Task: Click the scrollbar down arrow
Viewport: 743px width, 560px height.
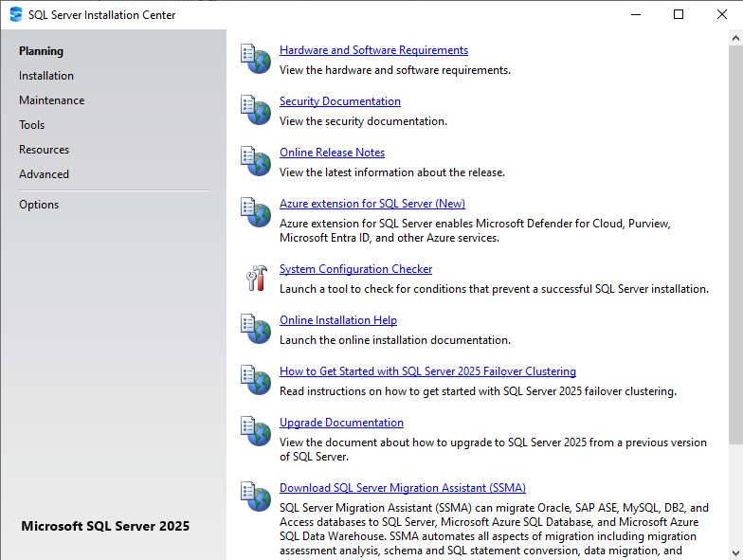Action: (735, 552)
